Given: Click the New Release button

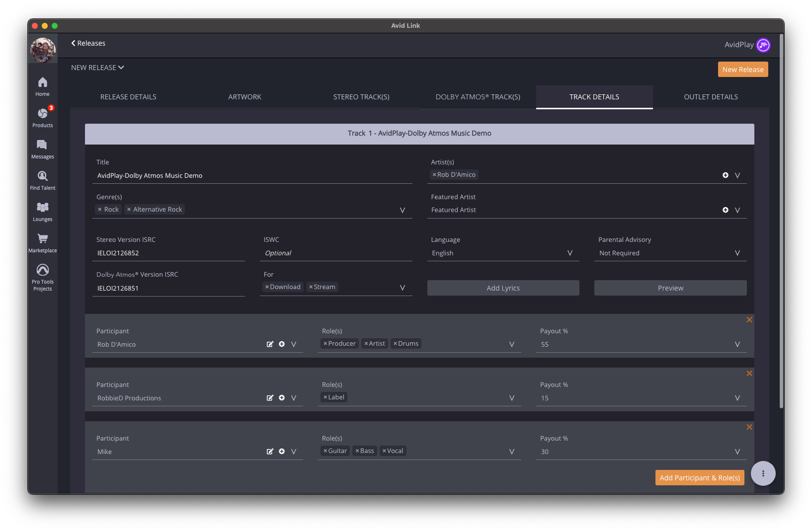Looking at the screenshot, I should click(x=743, y=70).
